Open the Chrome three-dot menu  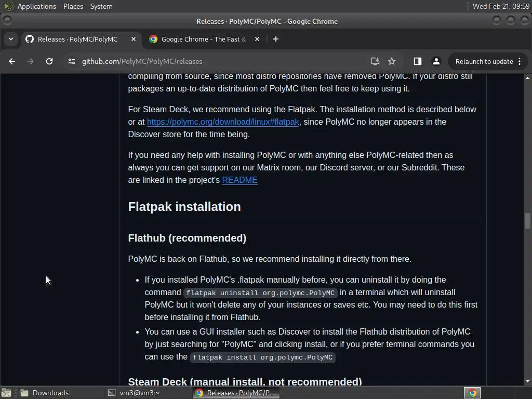tap(520, 61)
